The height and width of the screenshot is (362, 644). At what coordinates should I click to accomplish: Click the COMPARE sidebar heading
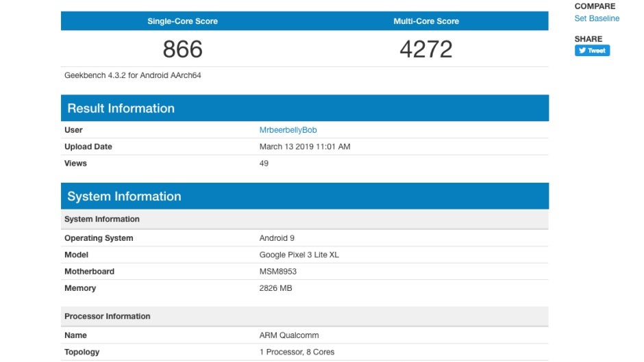(x=595, y=6)
